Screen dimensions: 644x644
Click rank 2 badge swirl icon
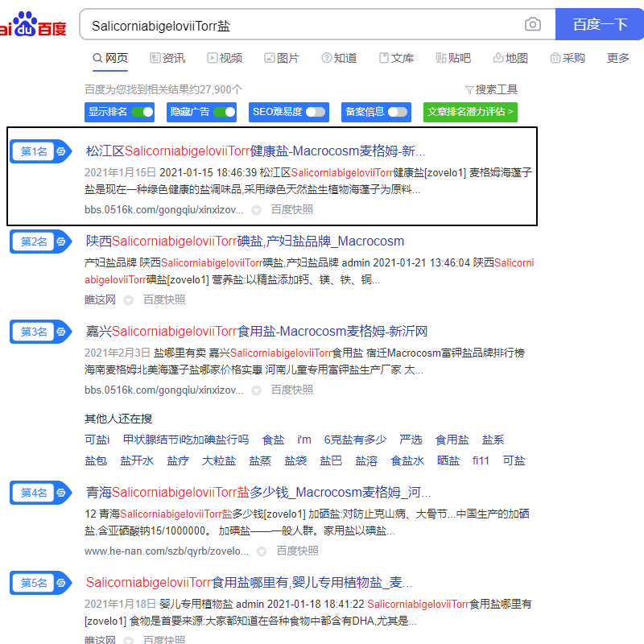coord(61,242)
